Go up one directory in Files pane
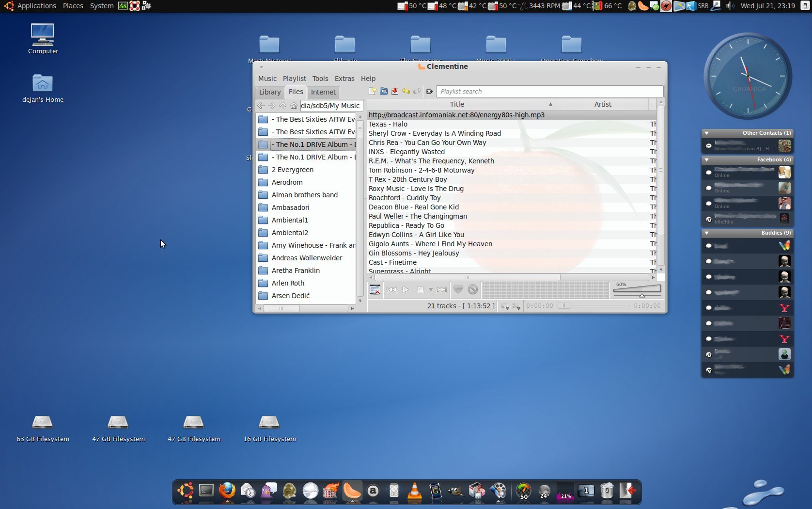 (x=282, y=105)
